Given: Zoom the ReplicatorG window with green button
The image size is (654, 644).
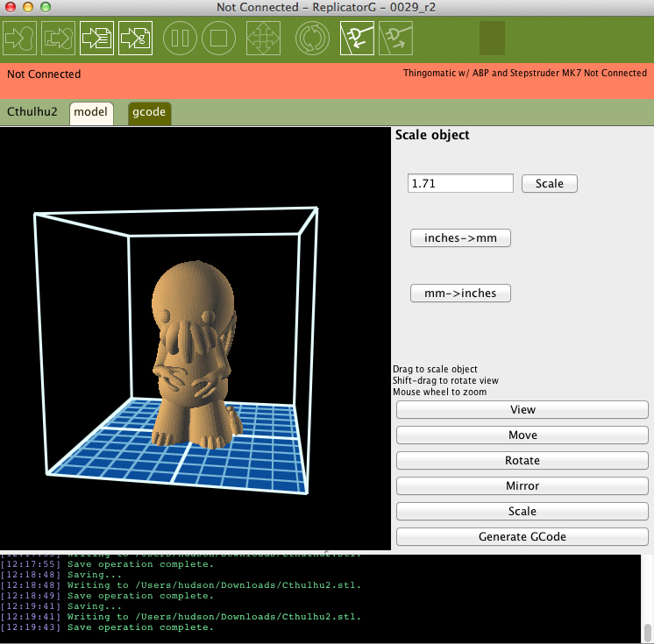Looking at the screenshot, I should (46, 7).
